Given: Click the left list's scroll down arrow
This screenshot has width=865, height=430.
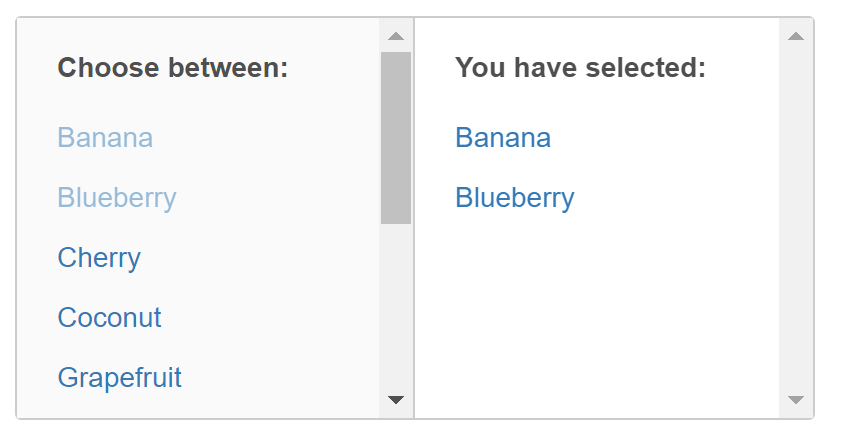Looking at the screenshot, I should coord(396,400).
